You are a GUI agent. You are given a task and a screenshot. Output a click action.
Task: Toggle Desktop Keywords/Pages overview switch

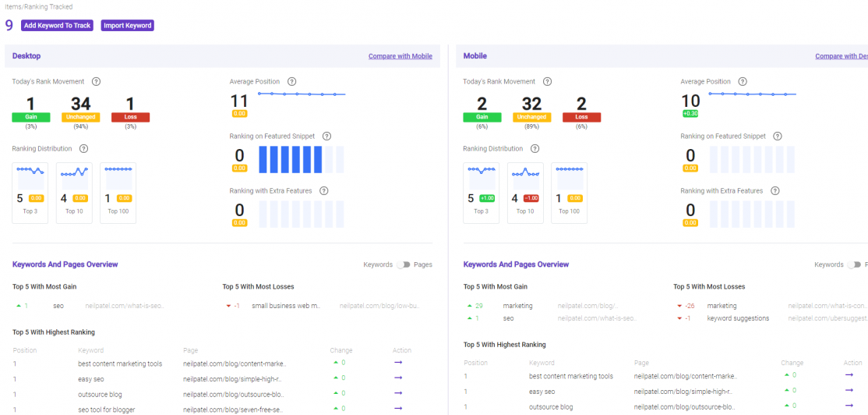(404, 265)
